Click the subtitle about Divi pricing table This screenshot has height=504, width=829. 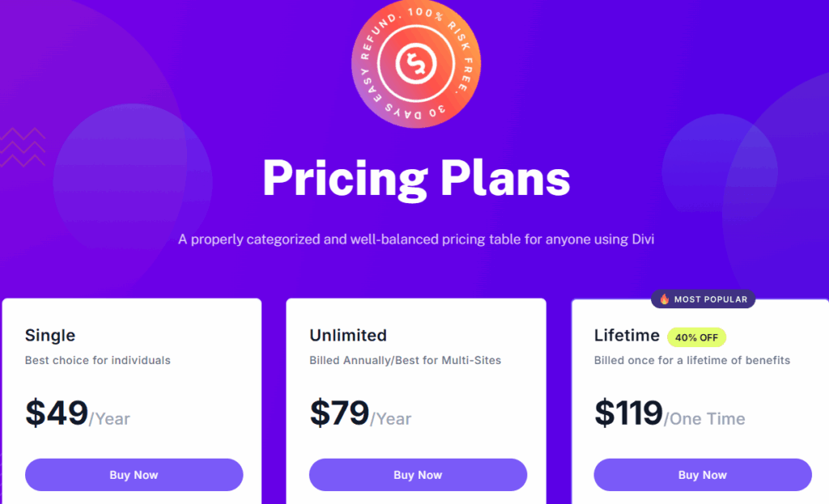[x=415, y=239]
